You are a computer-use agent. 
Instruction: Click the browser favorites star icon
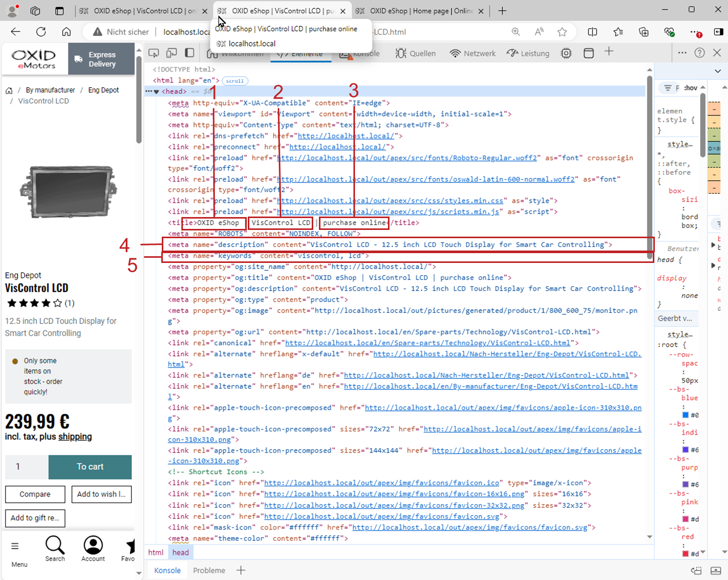click(562, 32)
